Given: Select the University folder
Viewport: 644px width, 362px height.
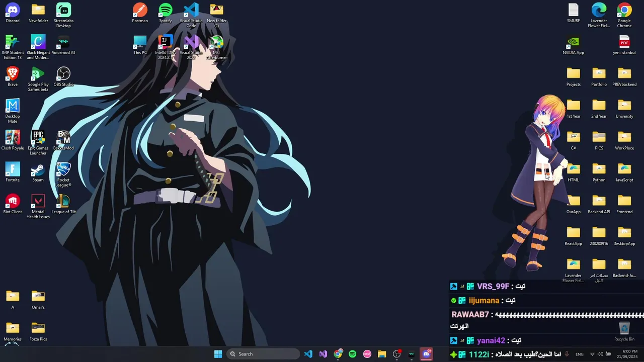Looking at the screenshot, I should pos(624,109).
